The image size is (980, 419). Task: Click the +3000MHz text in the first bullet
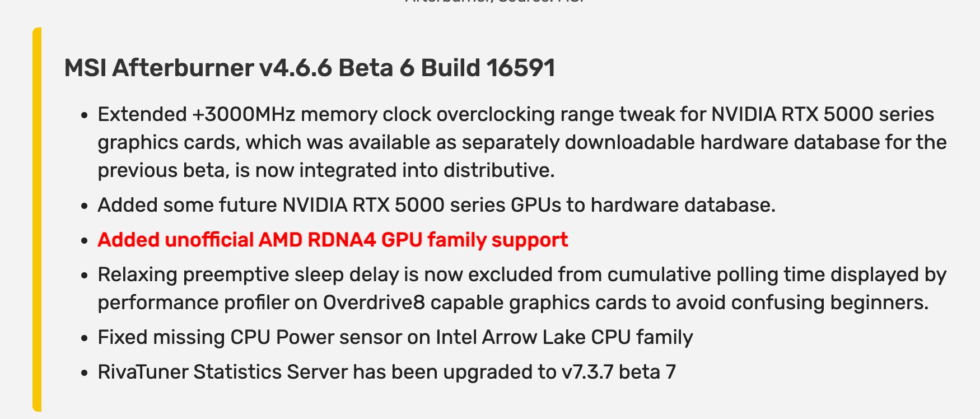click(244, 114)
